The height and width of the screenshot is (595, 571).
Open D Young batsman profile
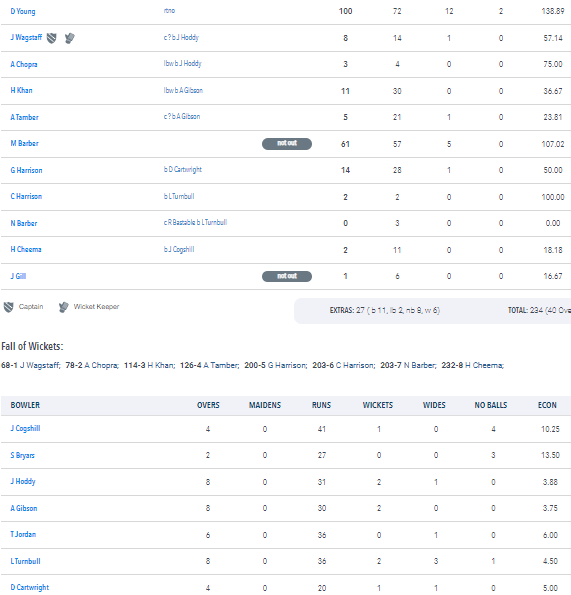click(23, 11)
